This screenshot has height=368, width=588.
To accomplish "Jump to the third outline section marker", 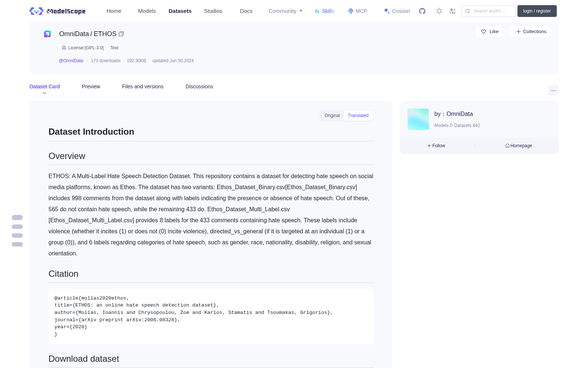I will 17,236.
